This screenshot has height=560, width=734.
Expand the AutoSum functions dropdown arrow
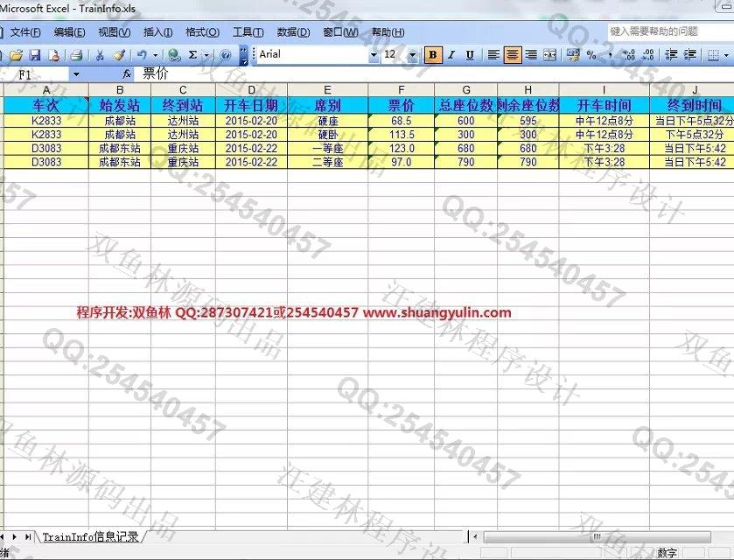[x=206, y=55]
